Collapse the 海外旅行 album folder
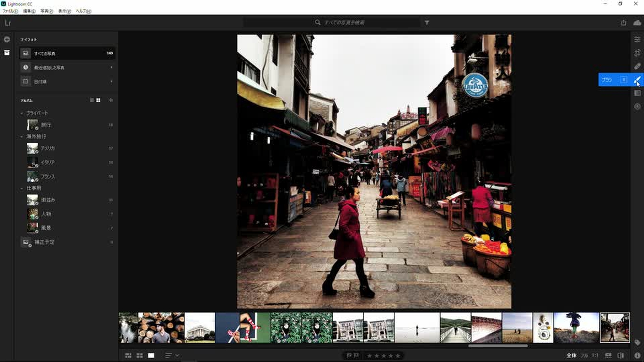This screenshot has width=644, height=362. [x=22, y=137]
